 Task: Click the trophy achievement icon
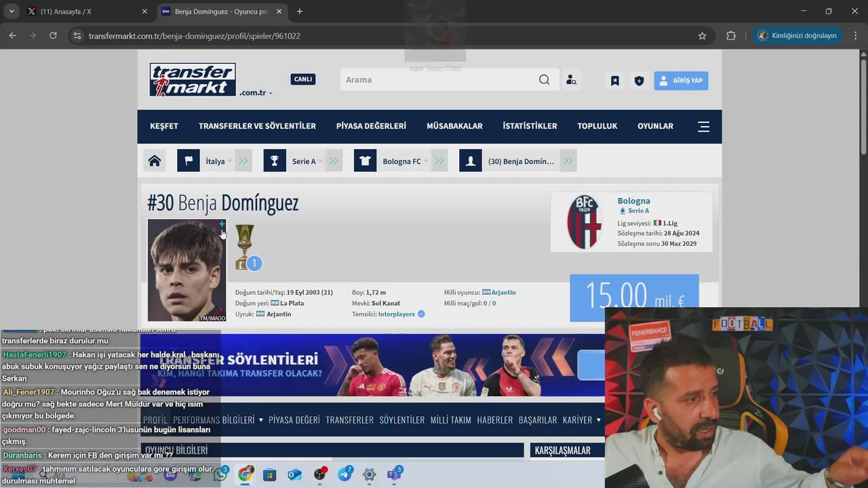[x=245, y=247]
